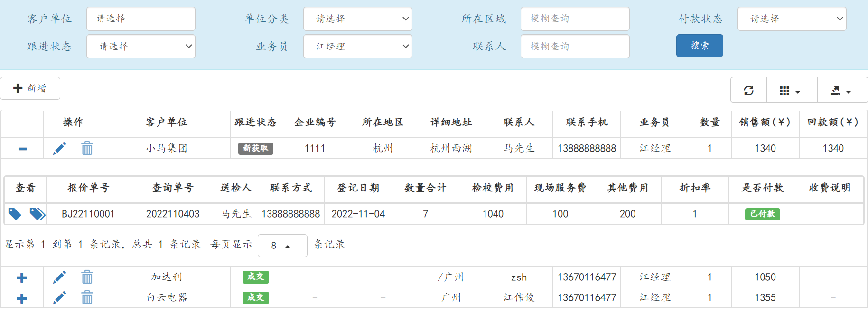The height and width of the screenshot is (315, 868).
Task: Click single tag icon for BJ22110001
Action: (x=15, y=214)
